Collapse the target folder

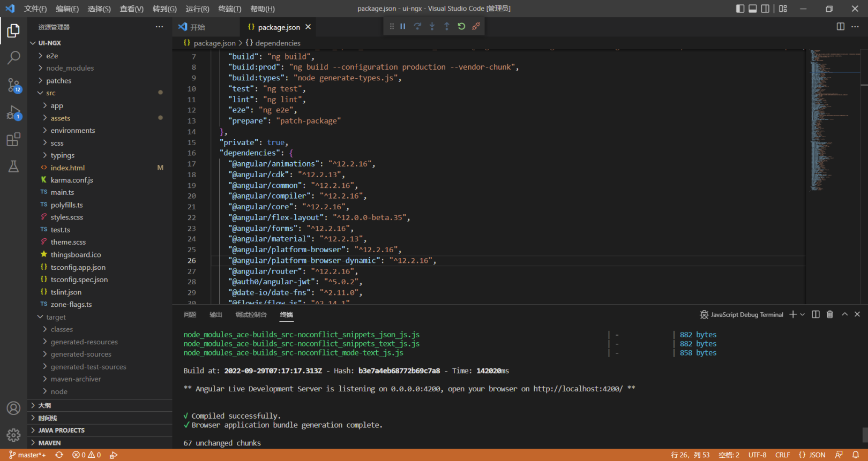point(100,317)
